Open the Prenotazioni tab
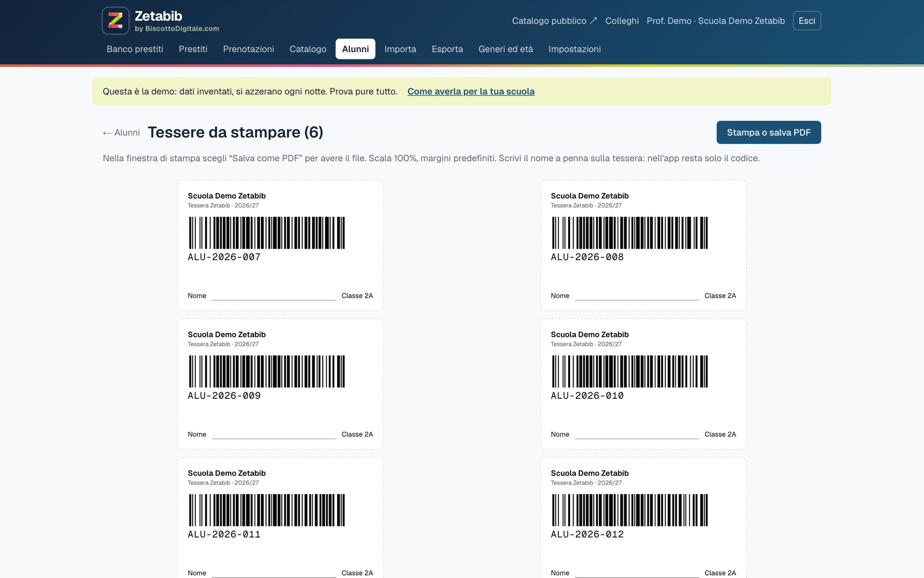Image resolution: width=924 pixels, height=578 pixels. pos(248,49)
